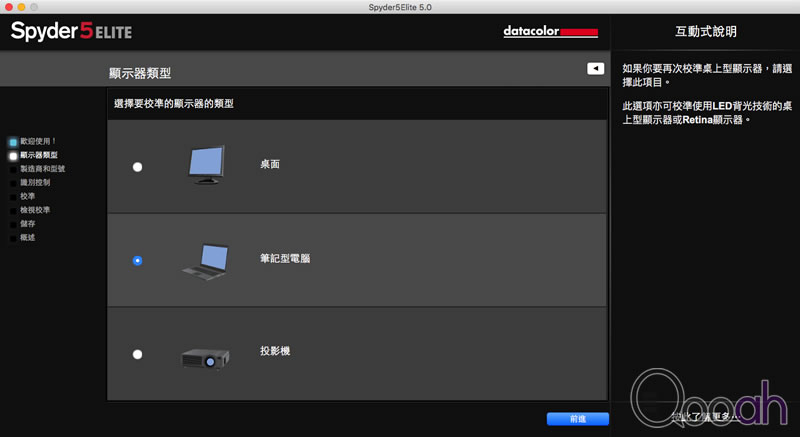
Task: Open the 識別控制 step in sidebar
Action: tap(35, 183)
